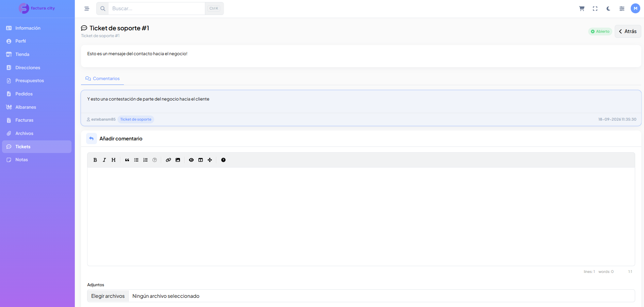The height and width of the screenshot is (307, 644).
Task: Insert a link using the chain icon
Action: pos(168,160)
